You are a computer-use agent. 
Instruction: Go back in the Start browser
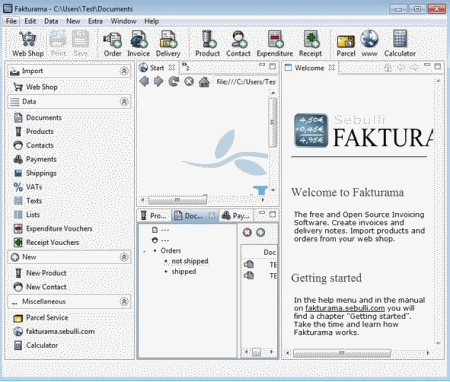coord(144,81)
